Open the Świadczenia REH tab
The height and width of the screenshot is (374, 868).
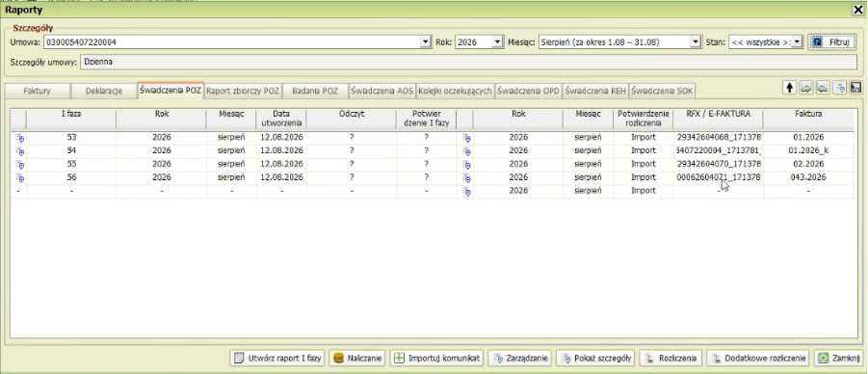pos(595,91)
